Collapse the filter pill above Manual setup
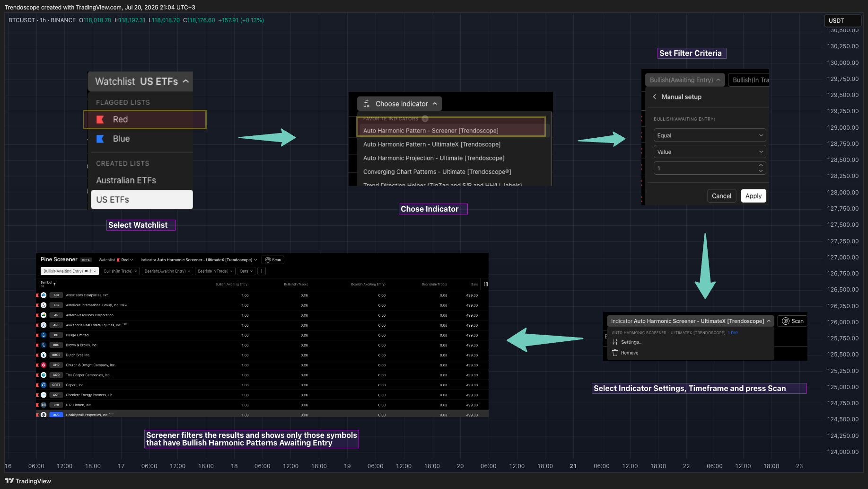The width and height of the screenshot is (868, 489). click(685, 80)
